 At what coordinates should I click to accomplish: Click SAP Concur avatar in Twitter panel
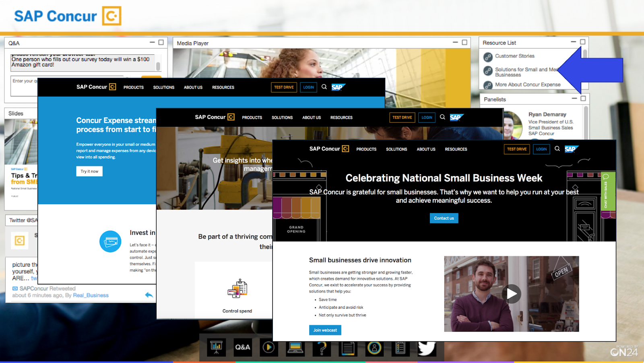(19, 241)
